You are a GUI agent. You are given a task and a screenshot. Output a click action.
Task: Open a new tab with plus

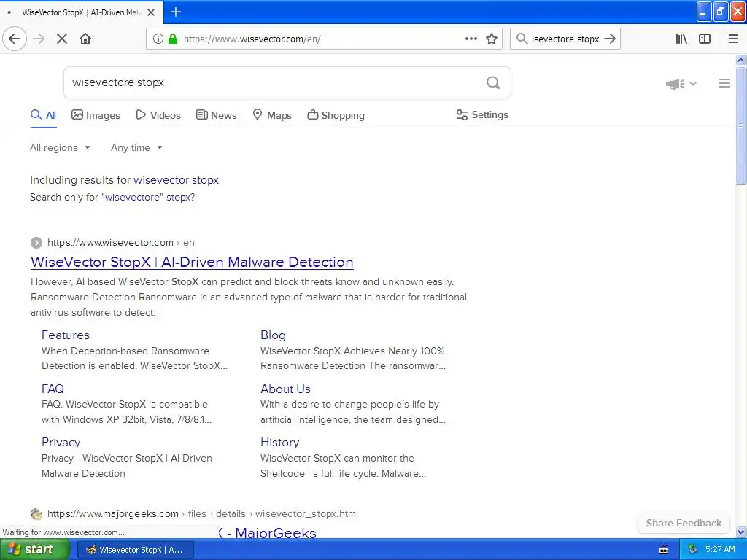(176, 12)
